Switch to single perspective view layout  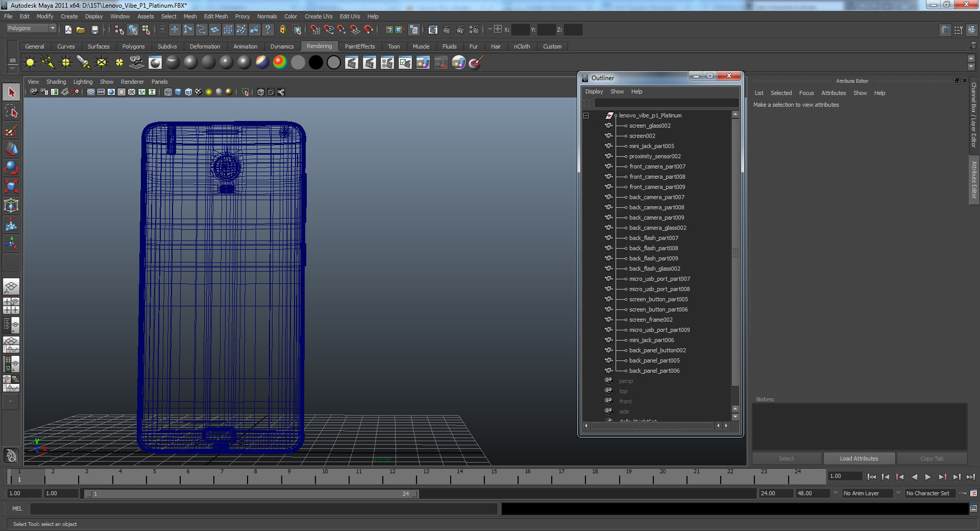[11, 287]
